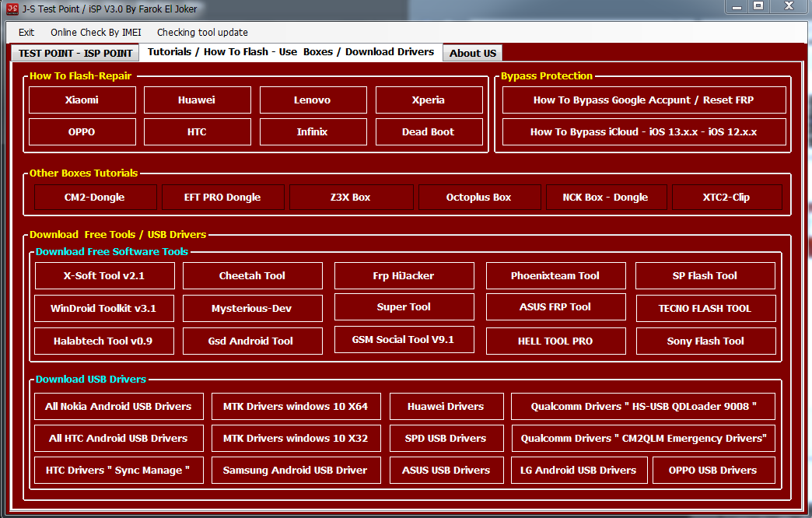
Task: Download Mysterious-Dev tool
Action: [x=252, y=308]
